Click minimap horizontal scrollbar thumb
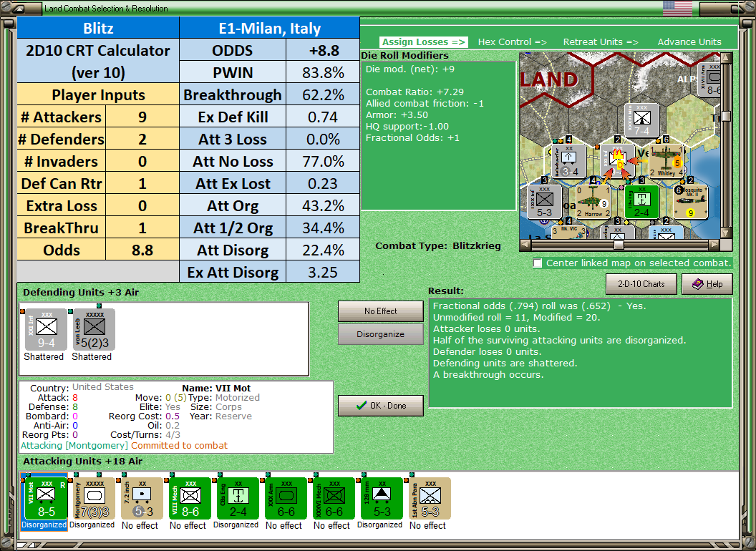Viewport: 756px width, 551px height. pos(619,245)
